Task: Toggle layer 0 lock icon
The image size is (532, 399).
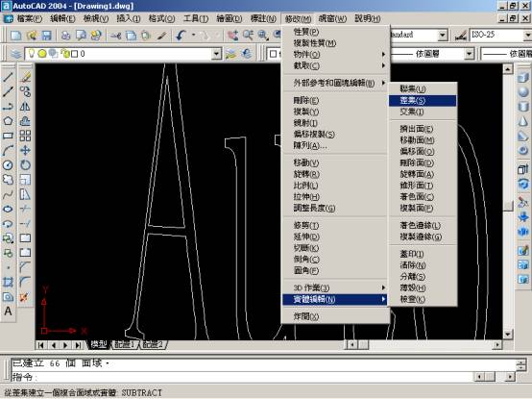Action: pos(64,53)
